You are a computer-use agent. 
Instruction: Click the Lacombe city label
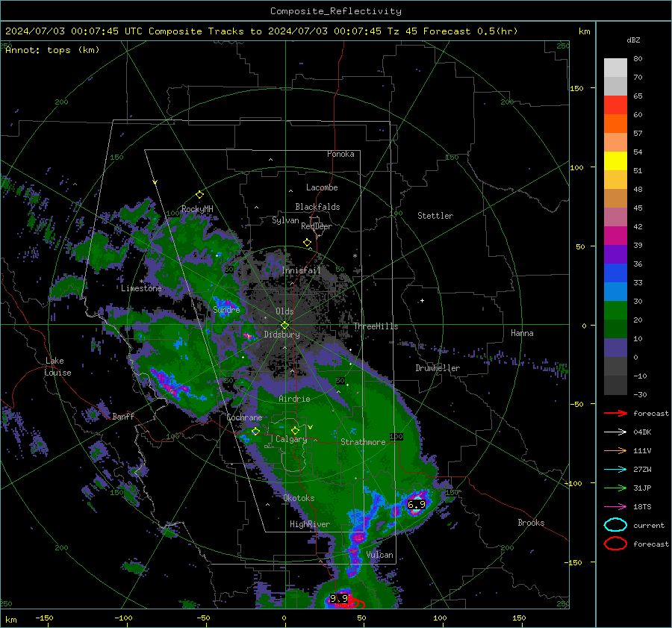[322, 187]
